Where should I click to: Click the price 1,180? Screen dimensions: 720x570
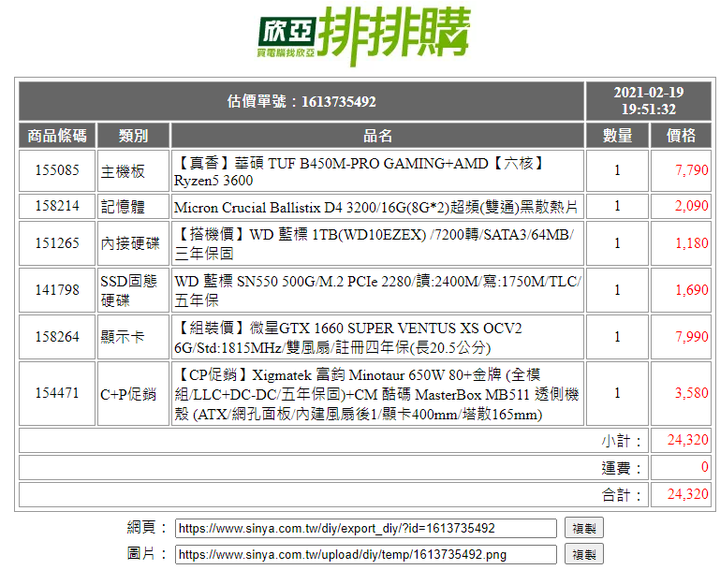point(692,243)
